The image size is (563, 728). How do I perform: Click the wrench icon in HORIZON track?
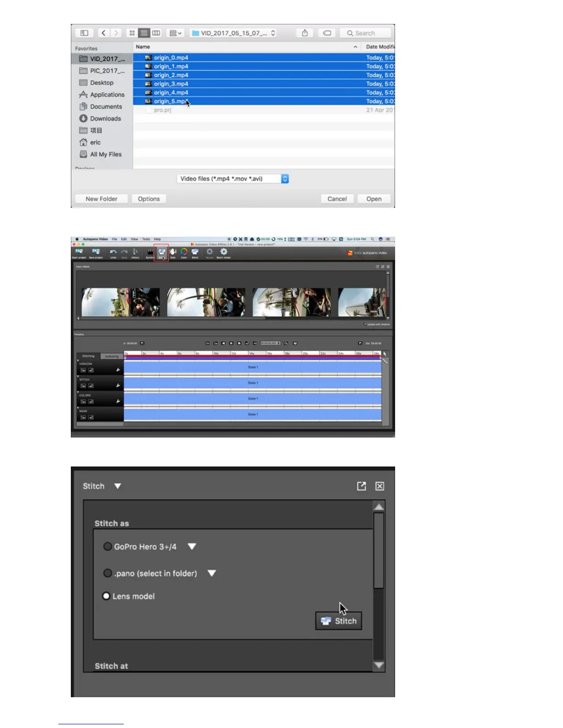118,370
